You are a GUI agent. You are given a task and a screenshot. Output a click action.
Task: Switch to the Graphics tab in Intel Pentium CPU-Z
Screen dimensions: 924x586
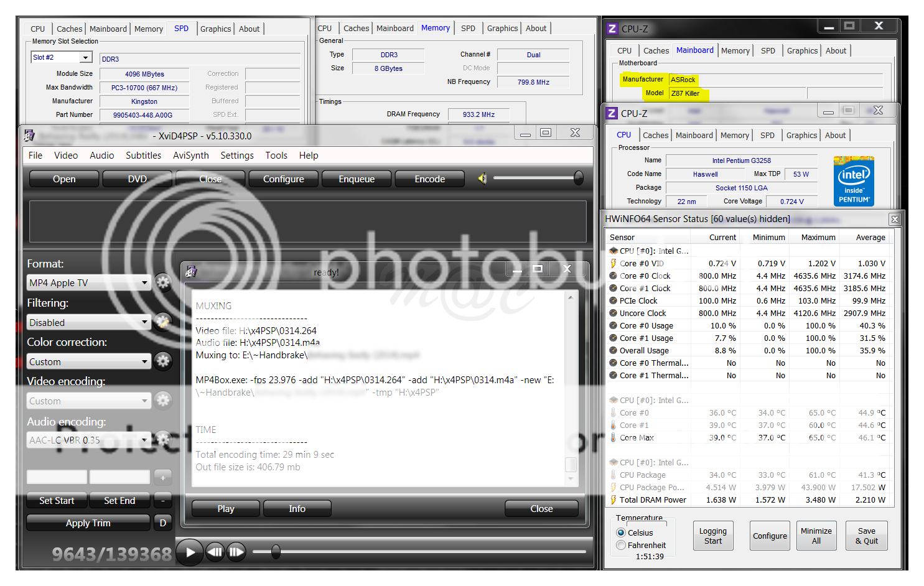pos(801,135)
